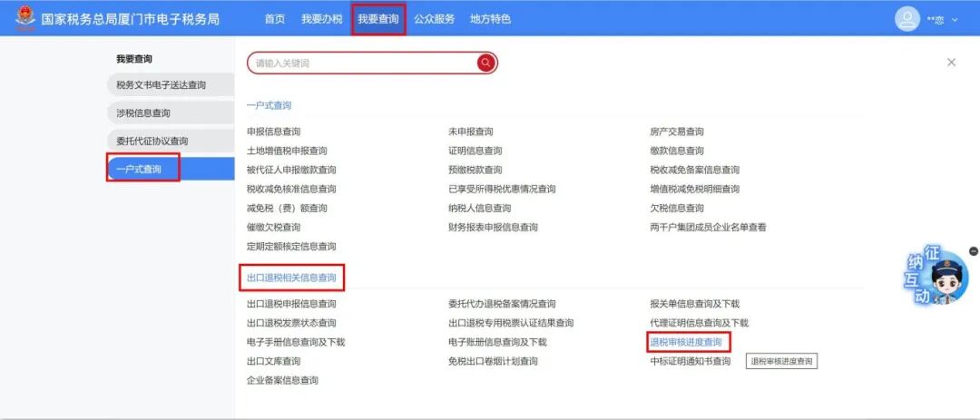Go to the 首页 tab
The width and height of the screenshot is (980, 420).
point(275,19)
